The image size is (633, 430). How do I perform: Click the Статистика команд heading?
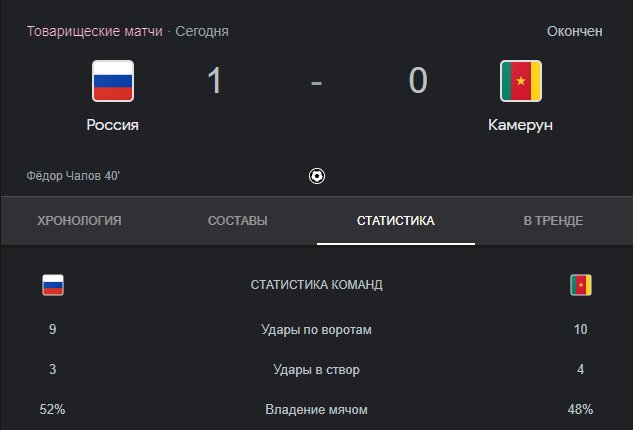pyautogui.click(x=316, y=285)
